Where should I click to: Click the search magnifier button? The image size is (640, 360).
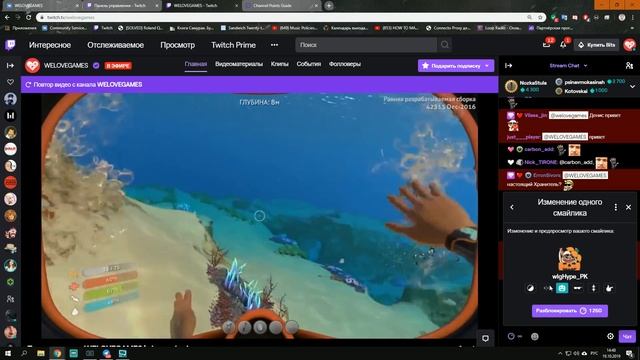[x=445, y=45]
